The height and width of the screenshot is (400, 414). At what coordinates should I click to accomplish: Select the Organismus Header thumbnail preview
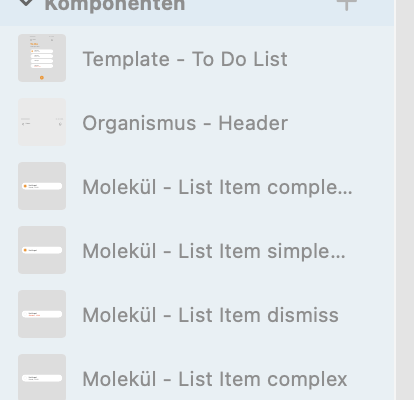[42, 122]
